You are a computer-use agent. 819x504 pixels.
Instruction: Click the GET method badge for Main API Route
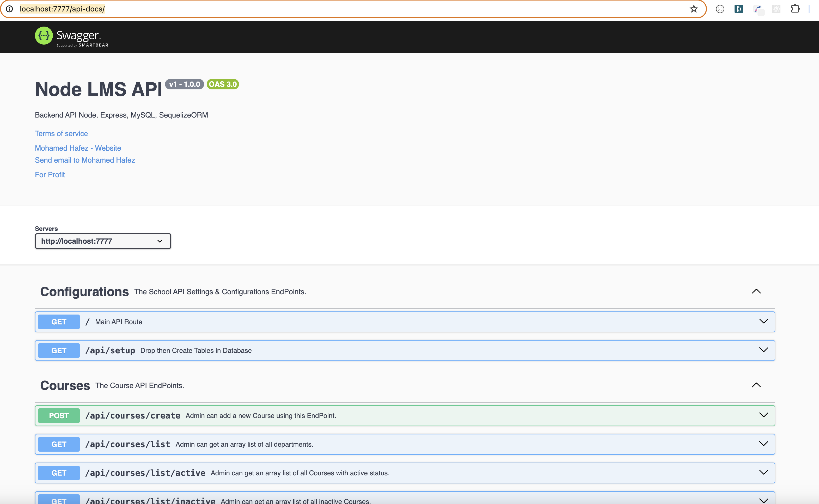point(59,322)
